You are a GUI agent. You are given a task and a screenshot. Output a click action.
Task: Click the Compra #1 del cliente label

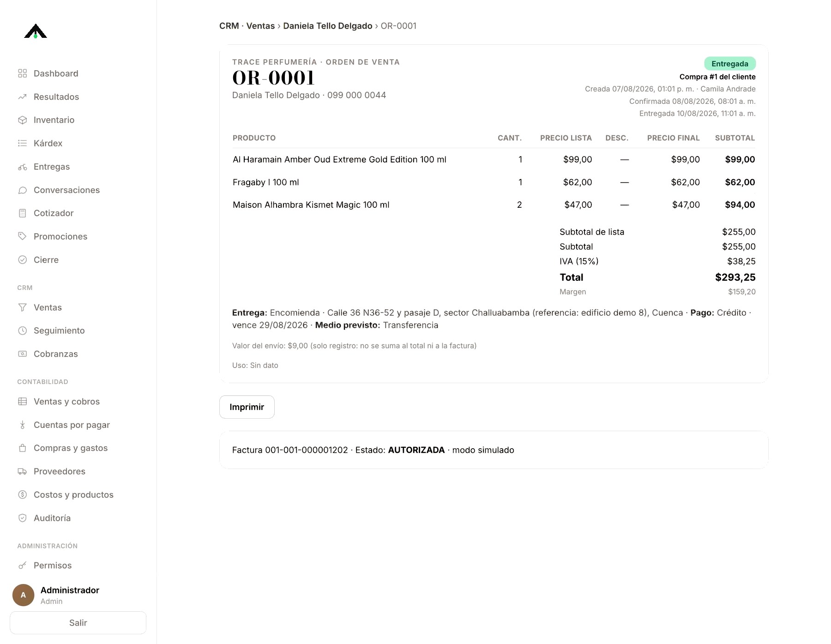tap(717, 77)
